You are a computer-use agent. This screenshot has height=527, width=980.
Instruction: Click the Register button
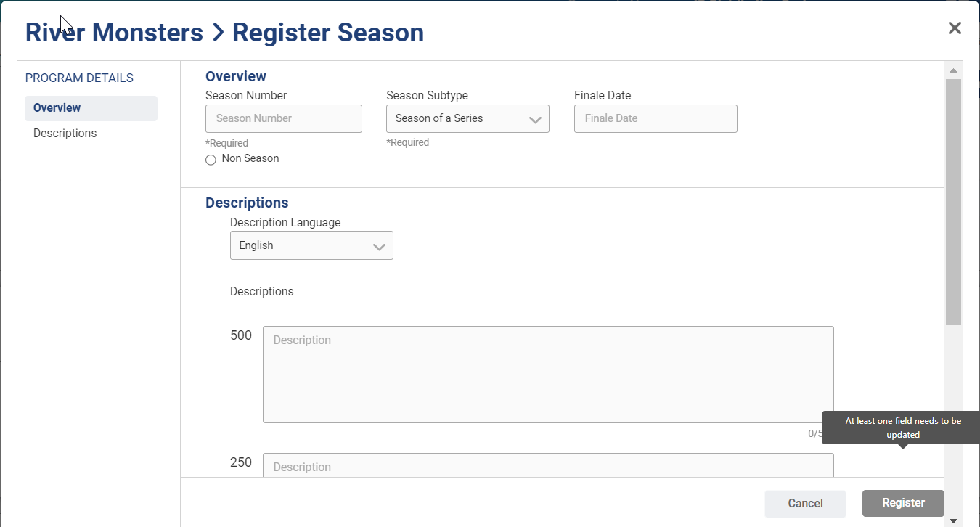(x=903, y=503)
